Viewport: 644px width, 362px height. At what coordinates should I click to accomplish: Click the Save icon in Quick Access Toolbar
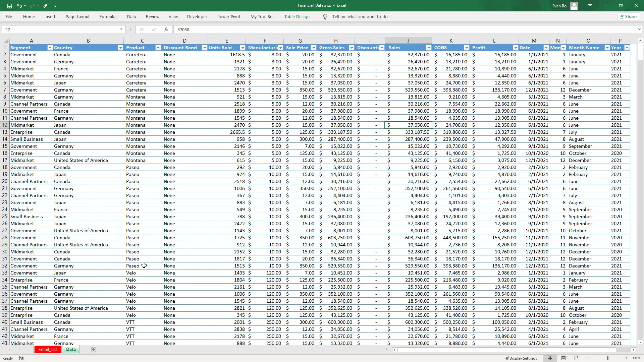(10, 6)
